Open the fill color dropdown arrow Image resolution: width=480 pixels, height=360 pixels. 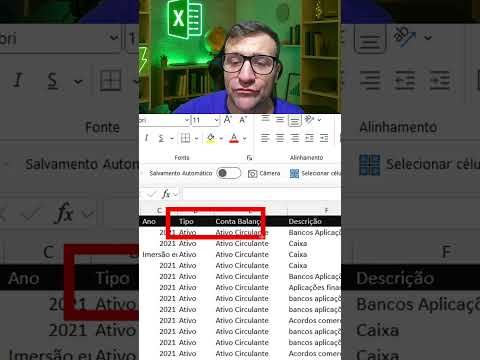(x=221, y=138)
